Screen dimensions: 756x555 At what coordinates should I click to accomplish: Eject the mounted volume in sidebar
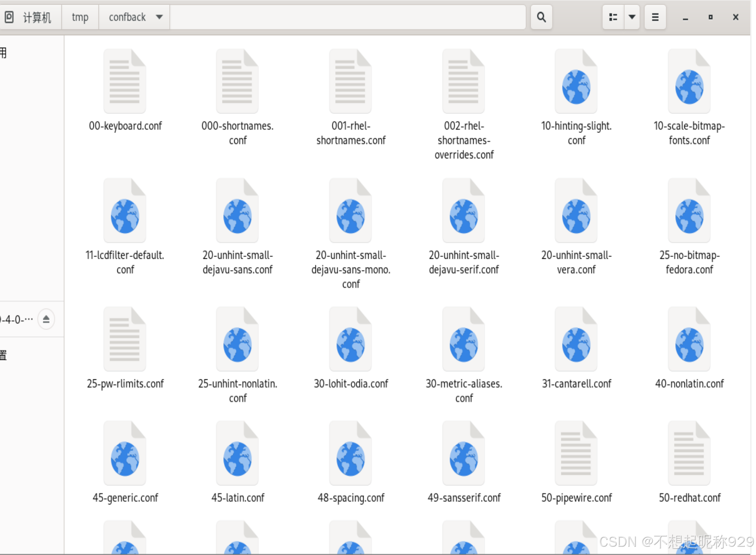click(x=46, y=319)
